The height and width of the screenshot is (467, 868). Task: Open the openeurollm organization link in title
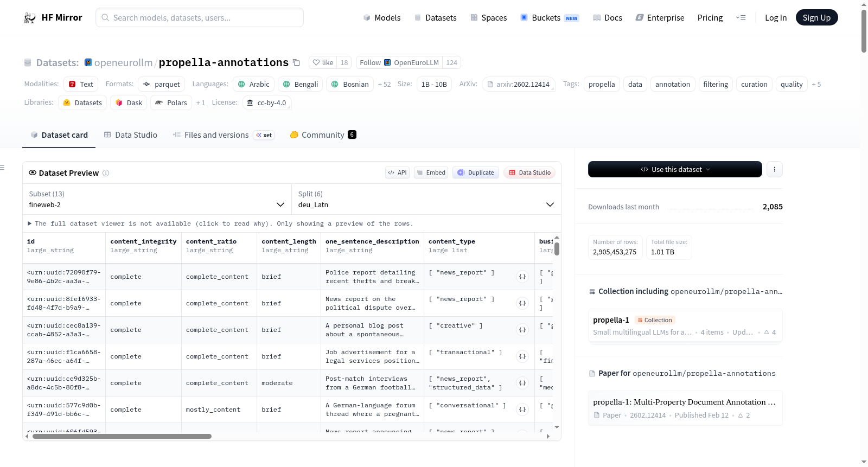pos(124,62)
